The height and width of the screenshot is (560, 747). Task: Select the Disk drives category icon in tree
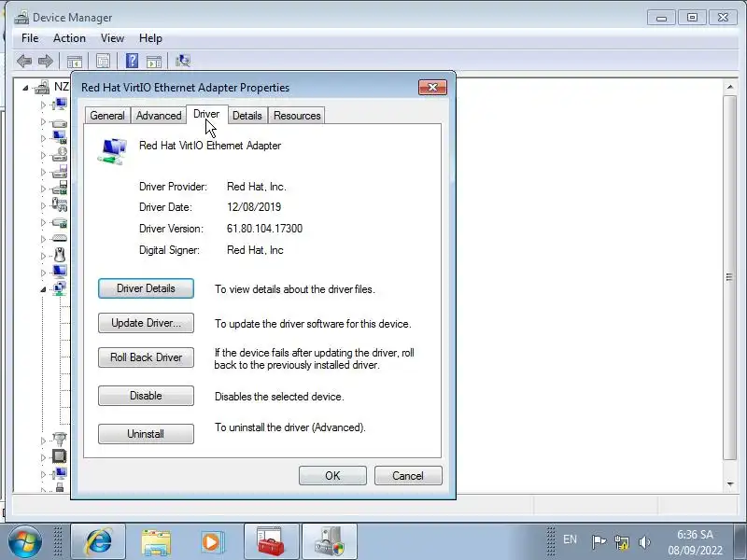(60, 123)
